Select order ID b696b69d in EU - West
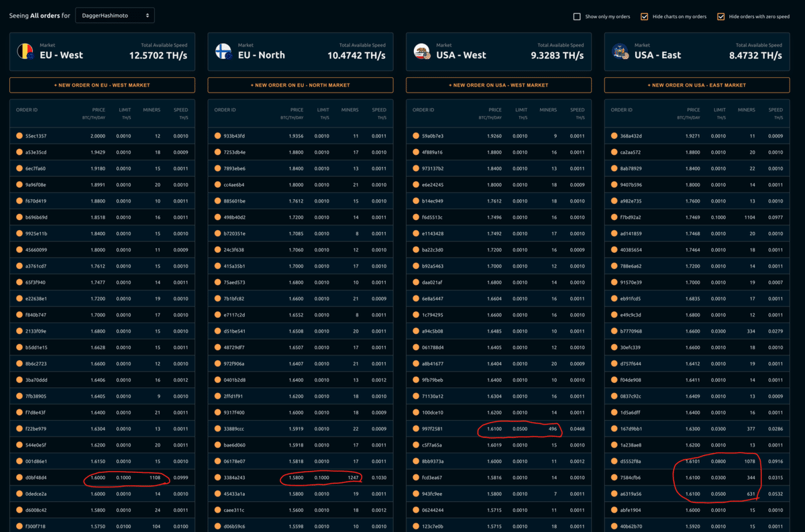 (36, 217)
